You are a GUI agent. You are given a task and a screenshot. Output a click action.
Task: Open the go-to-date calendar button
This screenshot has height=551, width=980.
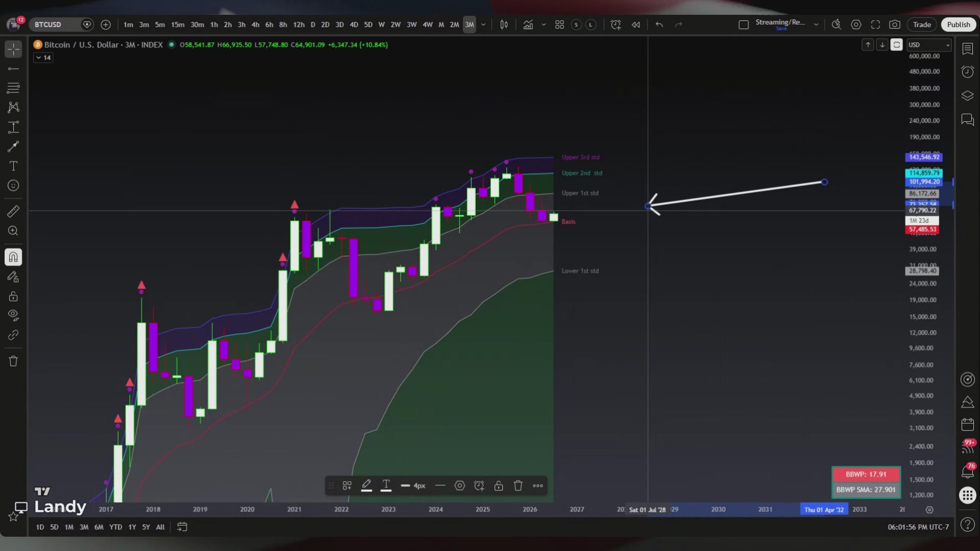click(x=182, y=527)
